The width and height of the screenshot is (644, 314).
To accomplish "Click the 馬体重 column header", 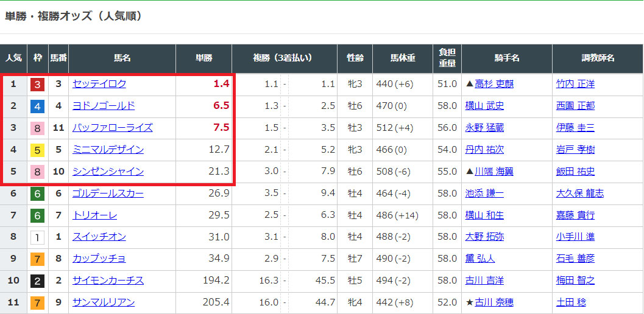I will point(403,58).
